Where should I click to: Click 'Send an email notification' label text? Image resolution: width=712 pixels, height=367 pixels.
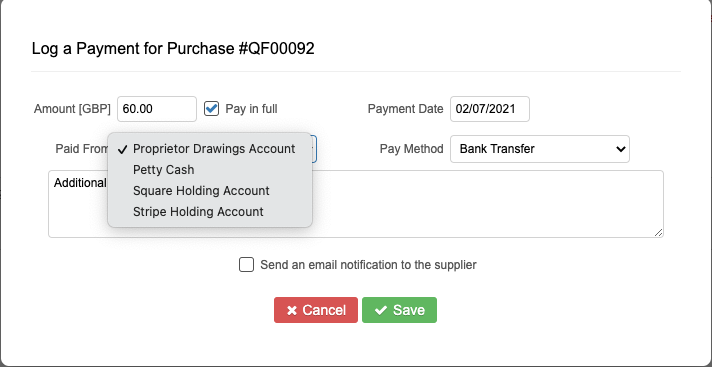[368, 265]
